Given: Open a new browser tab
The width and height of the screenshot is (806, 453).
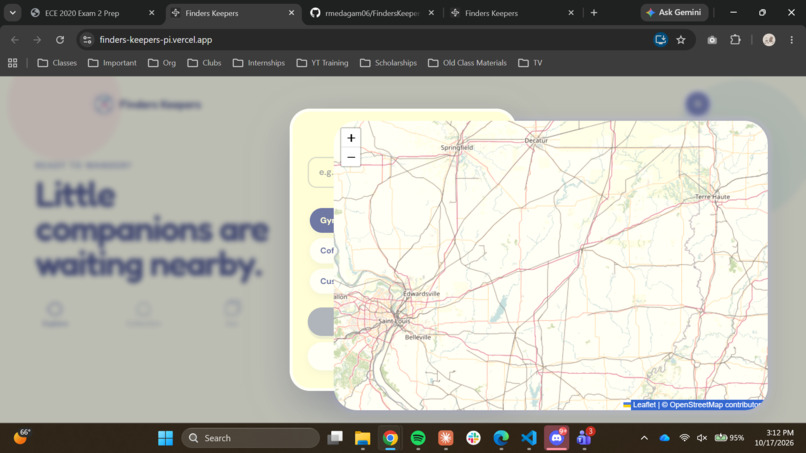Looking at the screenshot, I should (x=594, y=13).
